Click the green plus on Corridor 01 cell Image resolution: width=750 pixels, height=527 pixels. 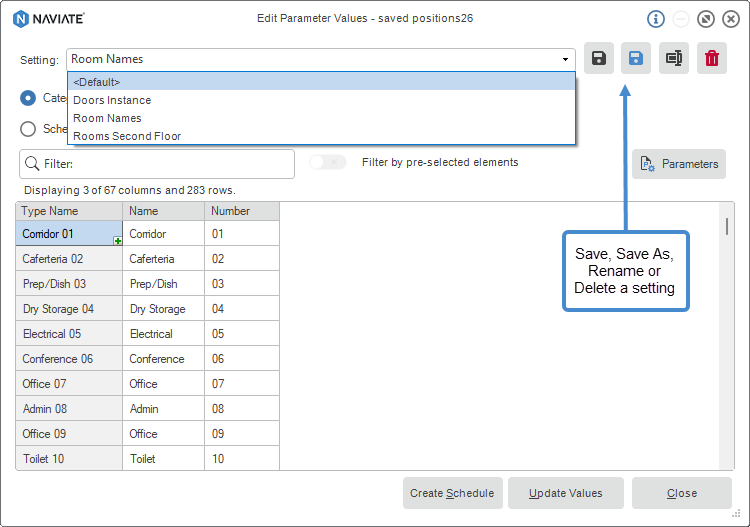click(118, 241)
